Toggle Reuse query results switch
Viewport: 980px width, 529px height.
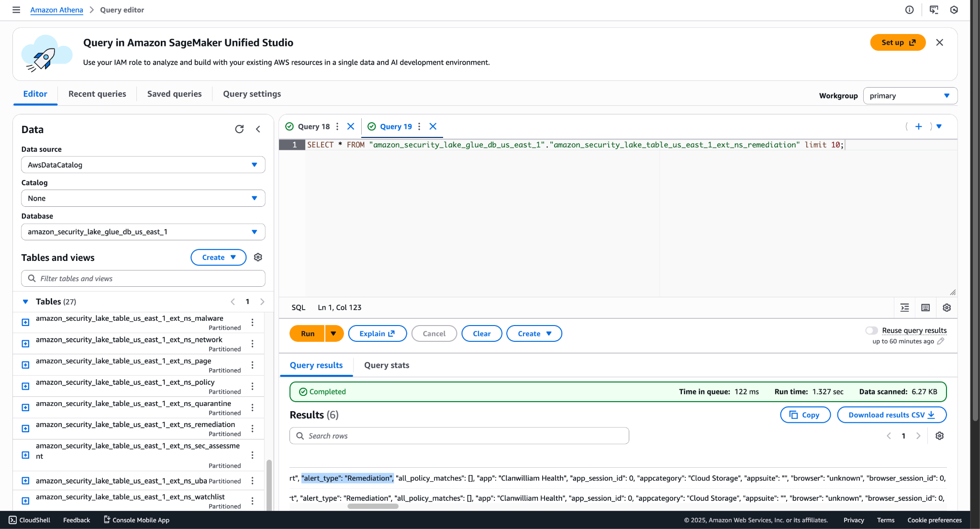click(x=871, y=330)
